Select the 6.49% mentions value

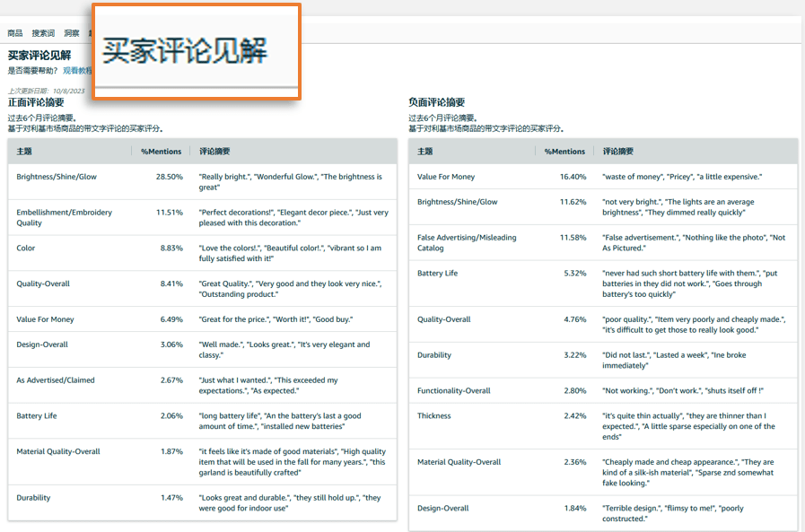(171, 319)
